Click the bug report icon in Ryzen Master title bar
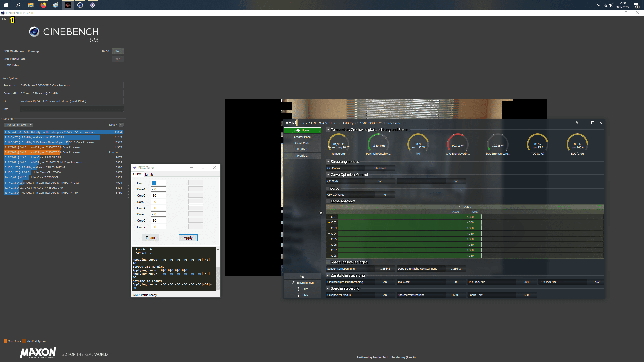This screenshot has width=644, height=362. click(577, 123)
